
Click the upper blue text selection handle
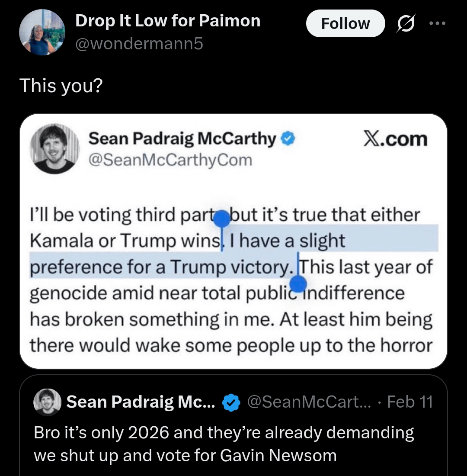point(222,219)
